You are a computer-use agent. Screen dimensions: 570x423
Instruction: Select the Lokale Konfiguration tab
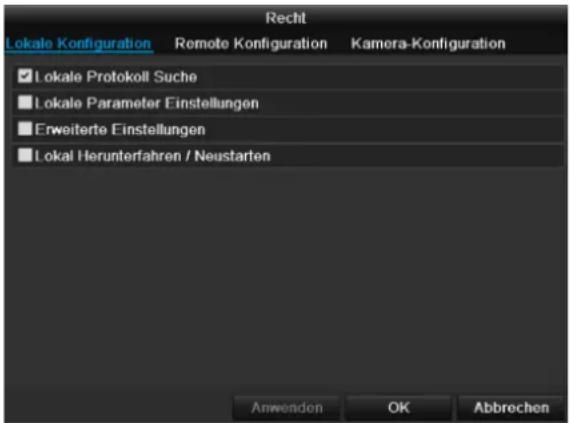tap(78, 44)
